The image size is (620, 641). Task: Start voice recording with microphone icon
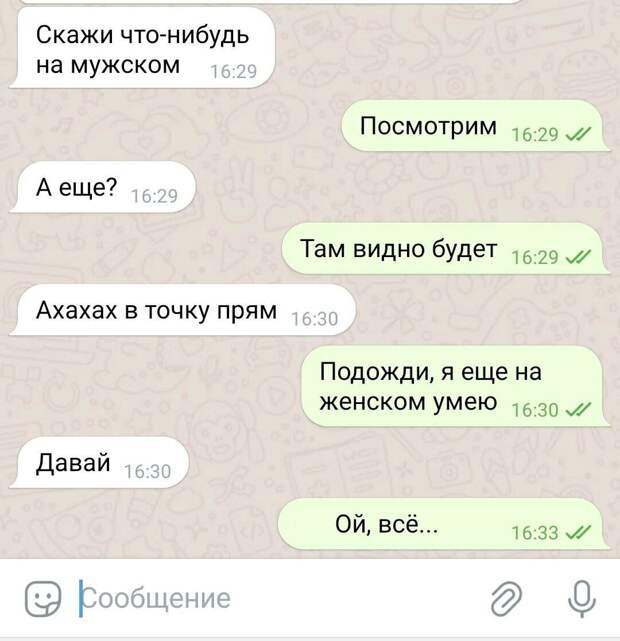click(x=582, y=598)
